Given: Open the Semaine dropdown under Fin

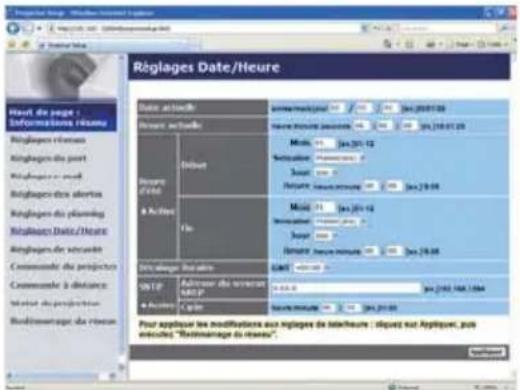Looking at the screenshot, I should coord(339,222).
